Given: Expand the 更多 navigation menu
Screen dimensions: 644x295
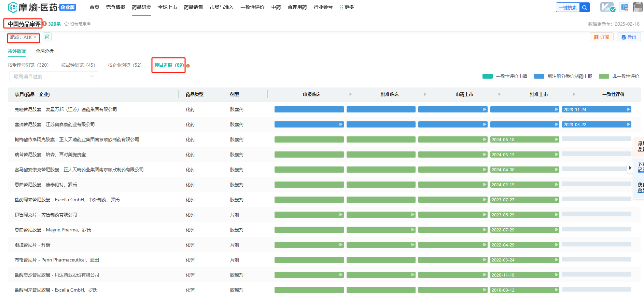Looking at the screenshot, I should 347,7.
